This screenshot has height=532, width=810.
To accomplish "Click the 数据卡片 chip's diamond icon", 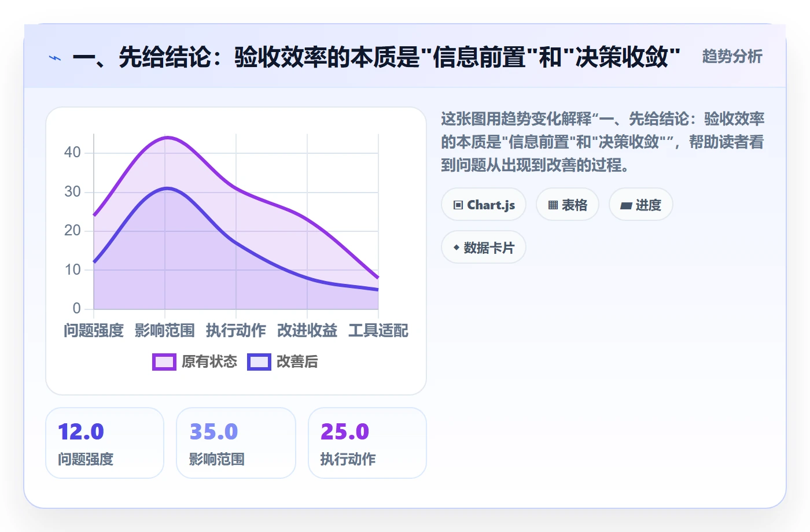I will click(456, 248).
